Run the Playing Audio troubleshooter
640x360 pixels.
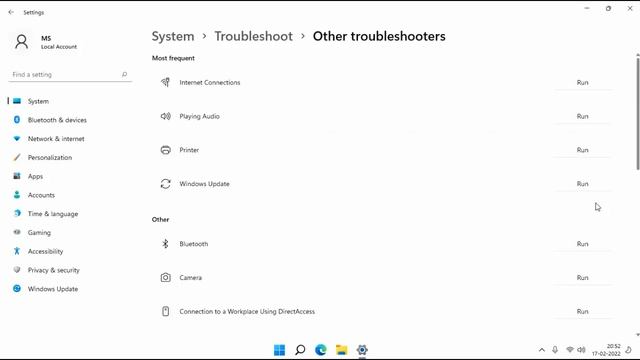tap(582, 116)
